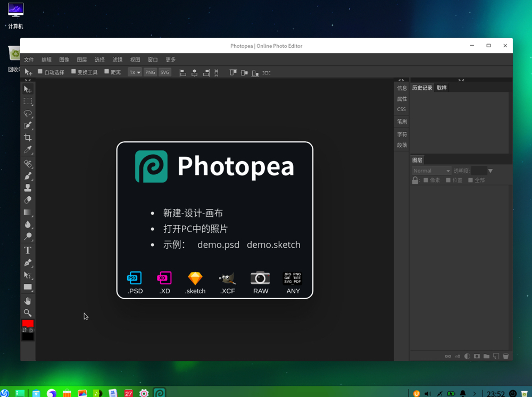Select the Rectangle Select tool
Screen dimensions: 532x397
pyautogui.click(x=28, y=101)
